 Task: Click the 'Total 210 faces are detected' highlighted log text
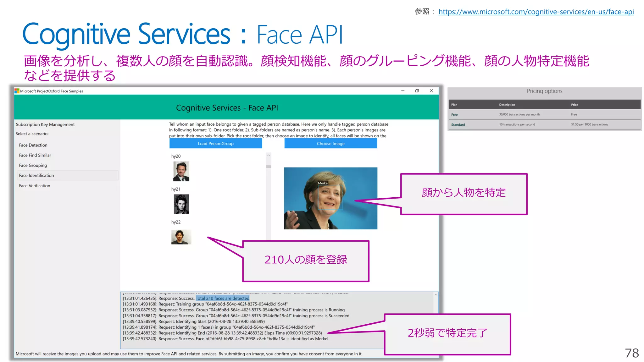pyautogui.click(x=223, y=298)
